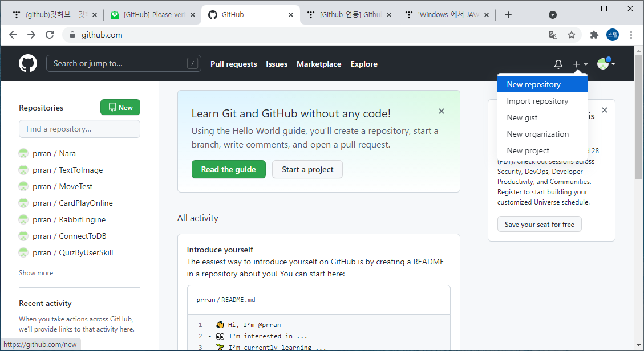644x351 pixels.
Task: Open the prran / MoveTest repository
Action: [x=62, y=186]
